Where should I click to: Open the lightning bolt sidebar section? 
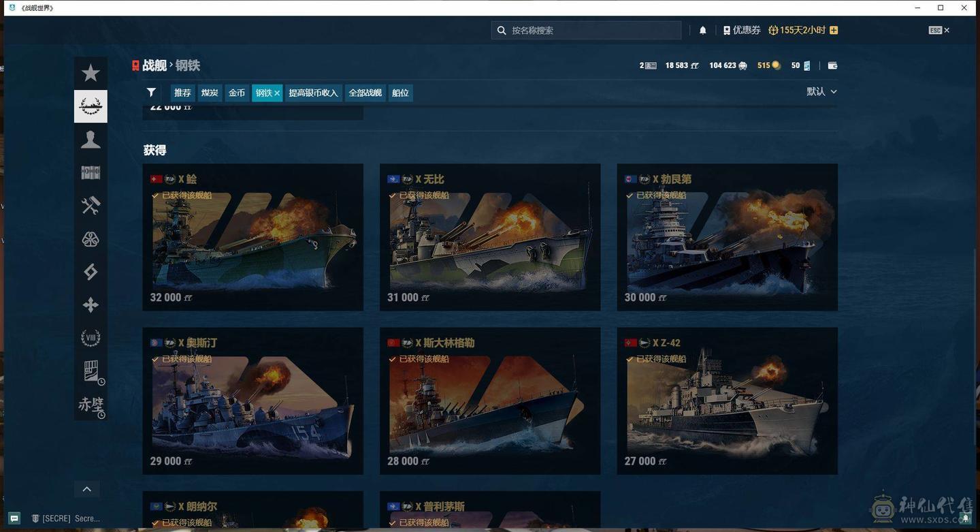pyautogui.click(x=91, y=272)
